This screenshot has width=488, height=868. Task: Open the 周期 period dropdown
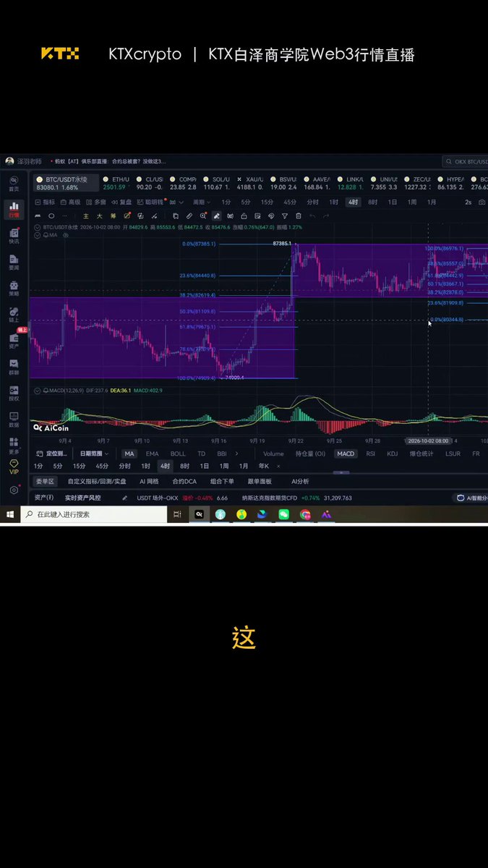(x=200, y=203)
